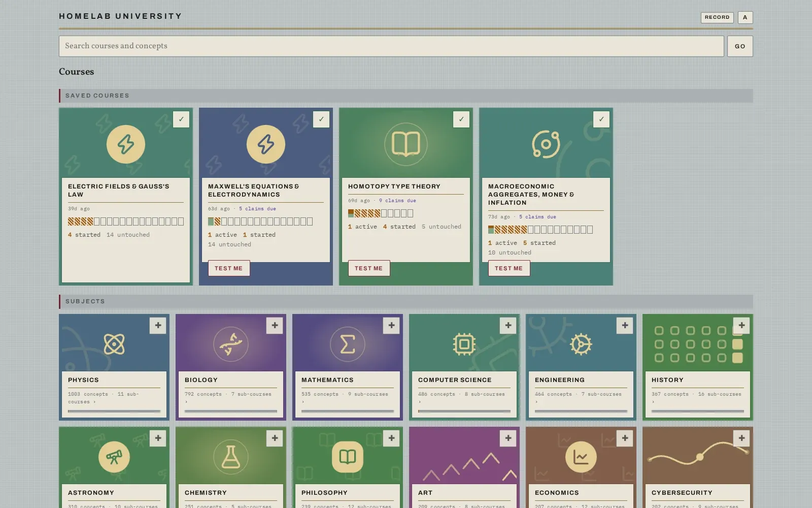Add History subject with plus icon
The width and height of the screenshot is (812, 508).
pos(741,326)
